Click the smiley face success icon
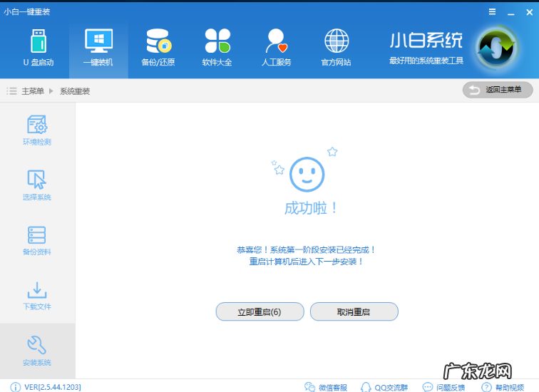 307,175
